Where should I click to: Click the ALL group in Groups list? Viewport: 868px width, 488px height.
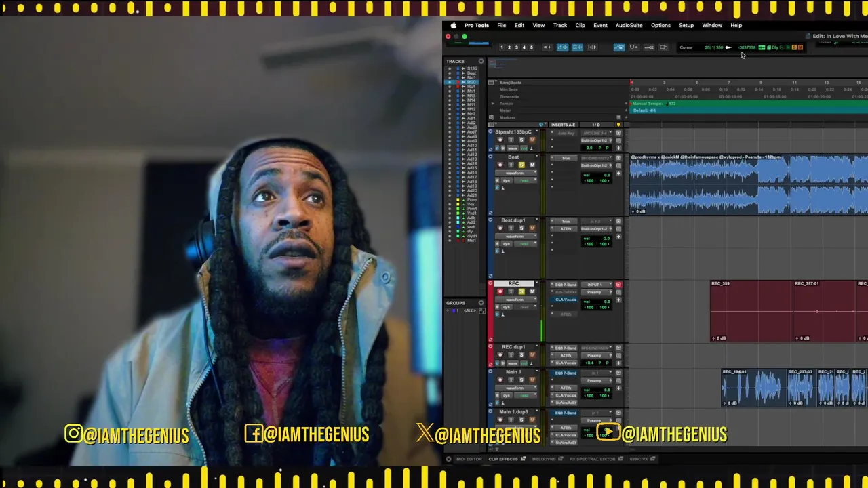[469, 310]
